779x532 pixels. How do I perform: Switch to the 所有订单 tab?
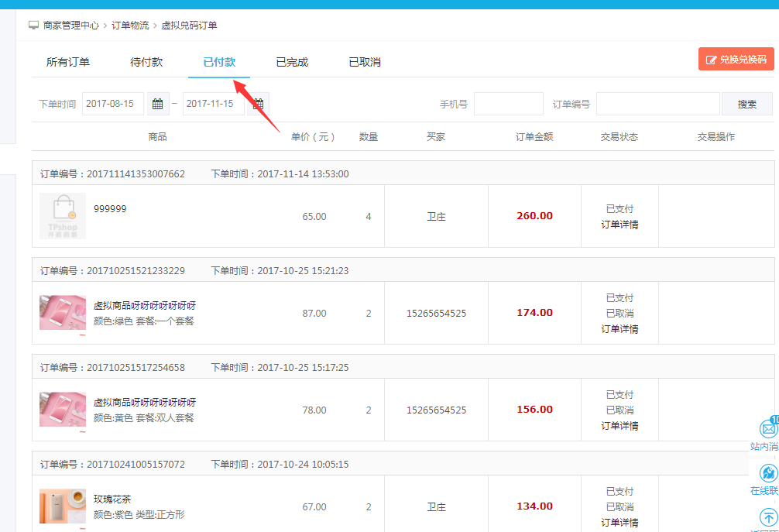(68, 62)
